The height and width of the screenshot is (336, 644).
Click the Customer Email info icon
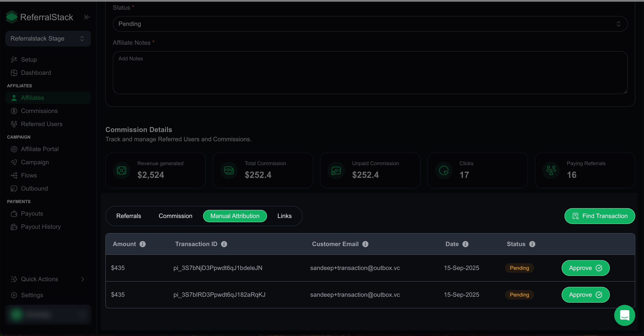365,244
